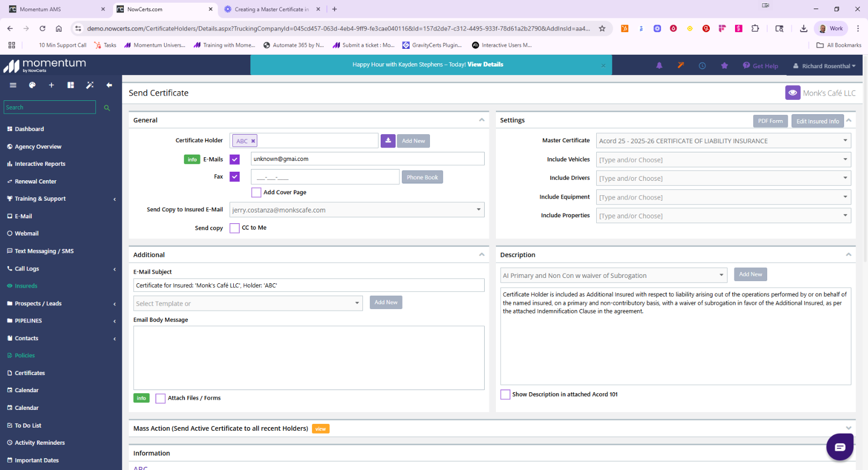
Task: Click inside the Email Body Message area
Action: pos(309,358)
